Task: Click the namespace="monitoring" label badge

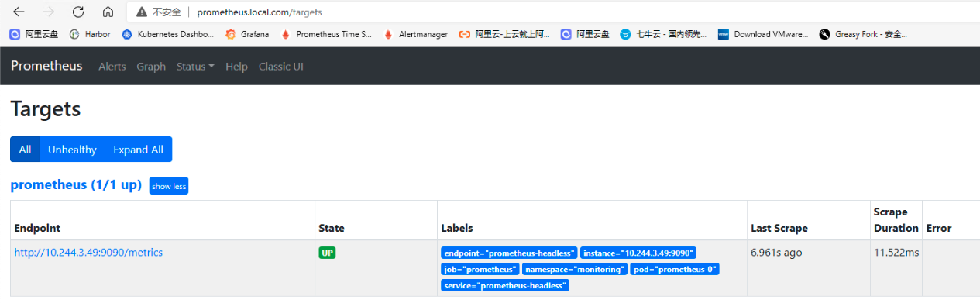Action: click(574, 269)
